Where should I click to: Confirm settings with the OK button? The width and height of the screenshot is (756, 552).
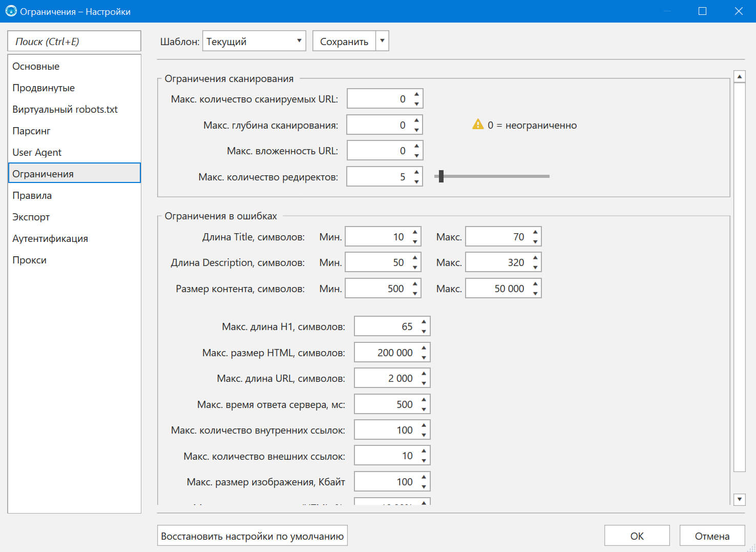tap(637, 536)
